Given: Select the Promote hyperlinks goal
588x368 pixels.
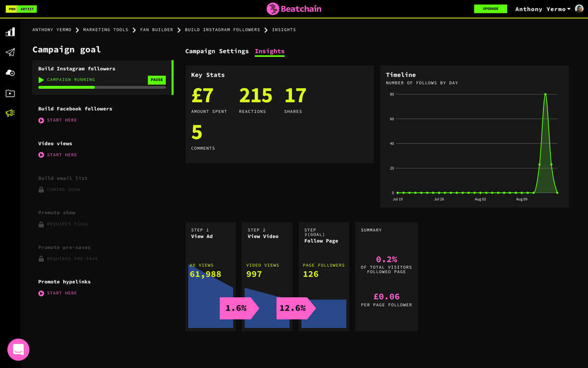Looking at the screenshot, I should coord(65,282).
